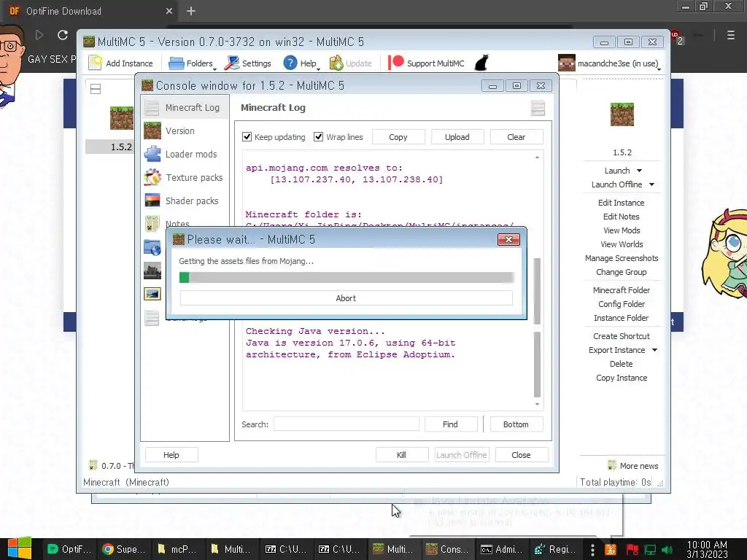
Task: Click the console Close button
Action: (521, 455)
